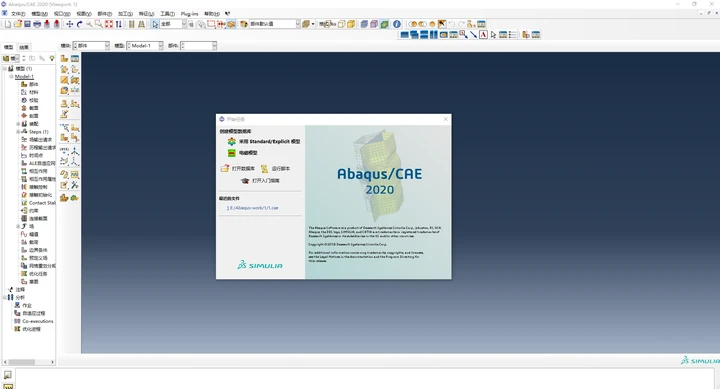Click the Run Script scroll icon in dialog
720x389 pixels.
click(x=264, y=169)
